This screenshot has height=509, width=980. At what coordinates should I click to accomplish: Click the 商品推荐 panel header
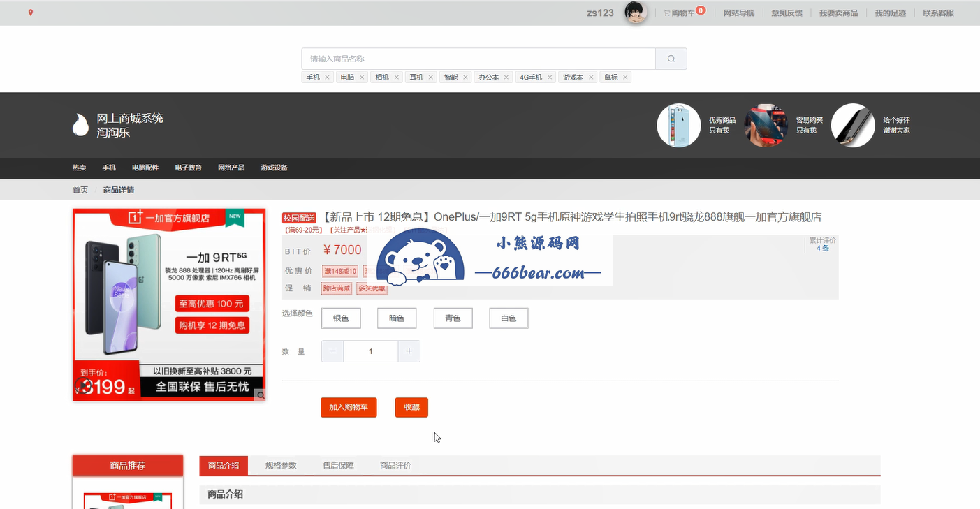(128, 466)
